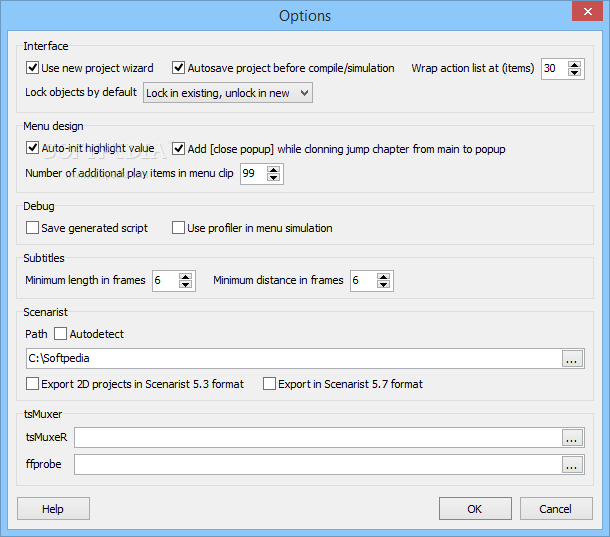Enable Save generated script option
The image size is (610, 537).
(x=33, y=228)
